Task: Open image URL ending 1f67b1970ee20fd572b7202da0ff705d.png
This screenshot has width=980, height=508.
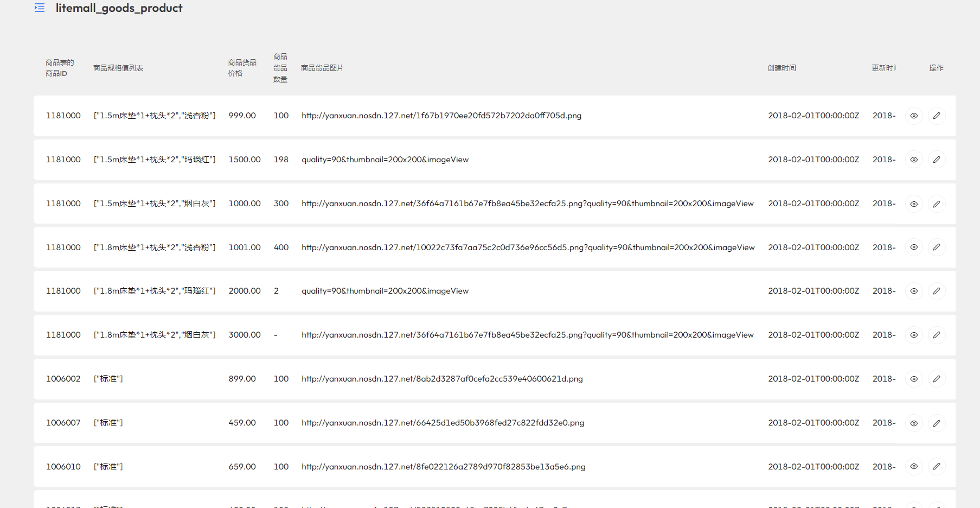Action: click(x=441, y=116)
